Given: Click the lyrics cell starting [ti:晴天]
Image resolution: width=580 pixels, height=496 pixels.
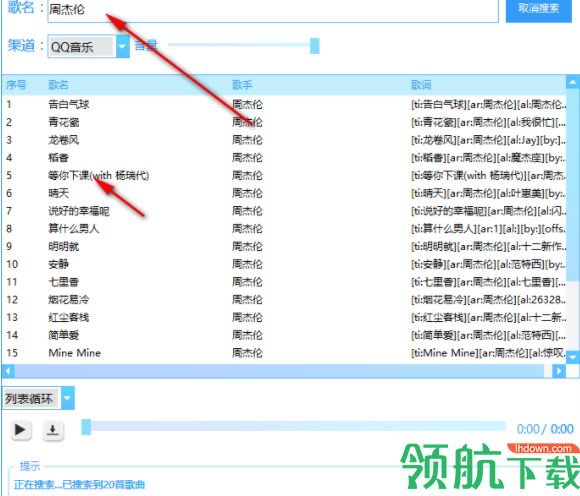Looking at the screenshot, I should [x=488, y=193].
